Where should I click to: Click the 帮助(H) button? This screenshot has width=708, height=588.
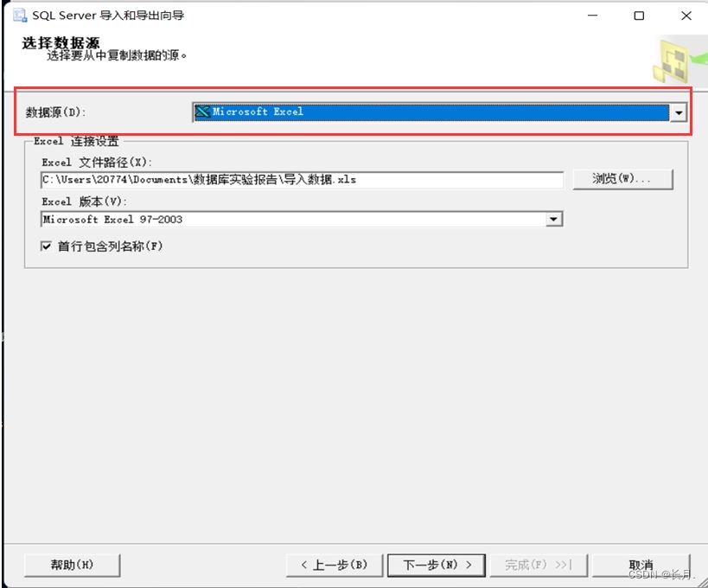point(73,565)
